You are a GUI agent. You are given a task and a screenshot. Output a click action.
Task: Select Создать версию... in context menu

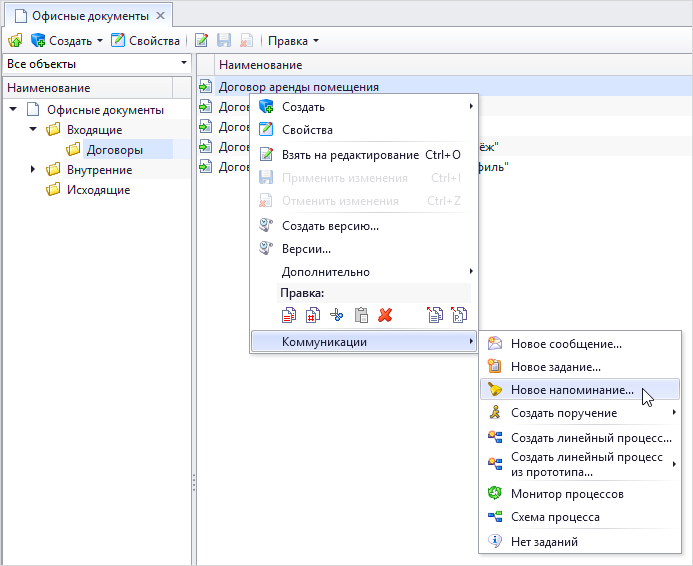pos(330,226)
